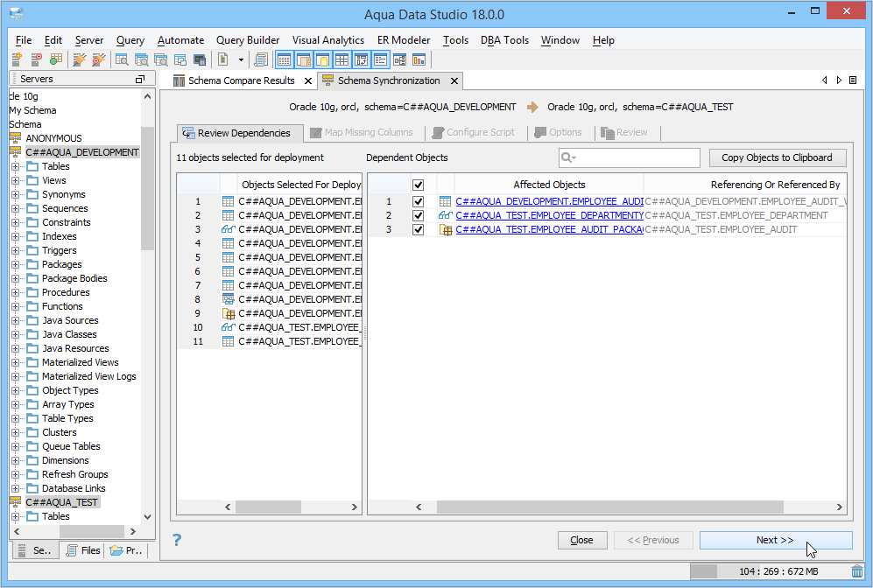Toggle the side-panel layout view toolbar button
The height and width of the screenshot is (588, 873).
pyautogui.click(x=304, y=59)
